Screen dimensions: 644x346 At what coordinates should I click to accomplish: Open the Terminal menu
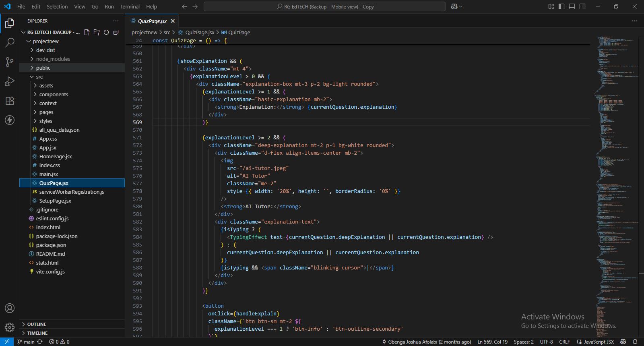[x=130, y=6]
